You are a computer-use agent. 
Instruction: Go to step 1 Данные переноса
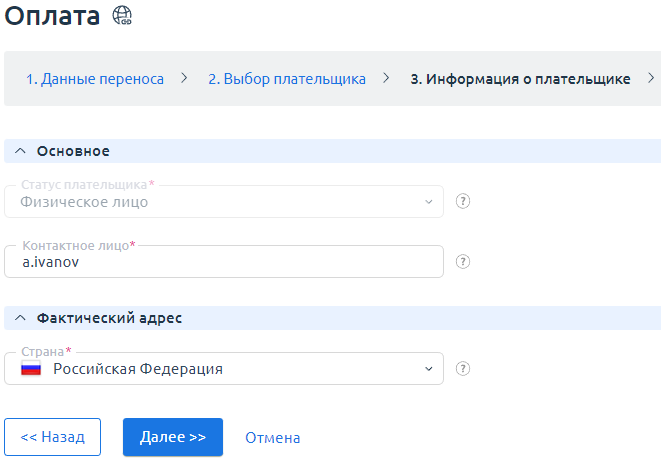(x=95, y=79)
